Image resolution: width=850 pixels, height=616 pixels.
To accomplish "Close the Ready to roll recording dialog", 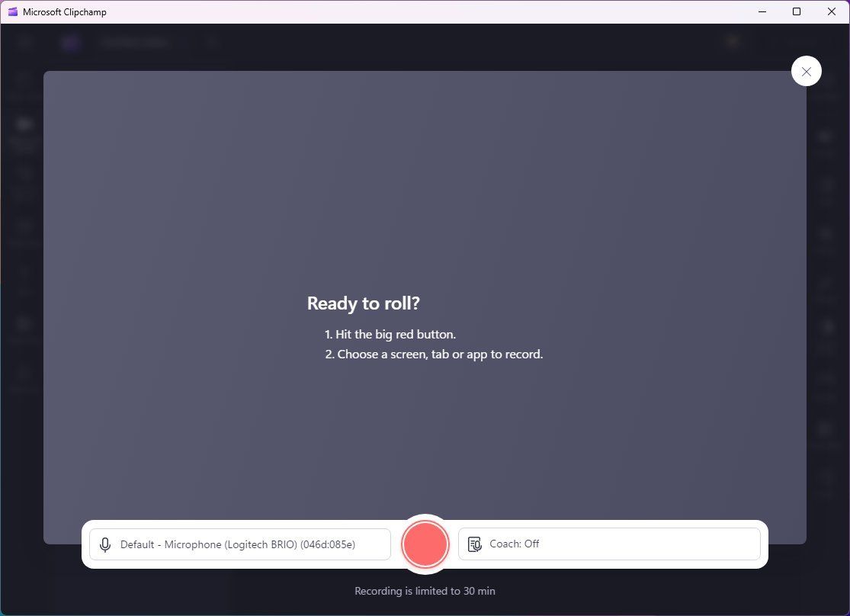I will (806, 71).
